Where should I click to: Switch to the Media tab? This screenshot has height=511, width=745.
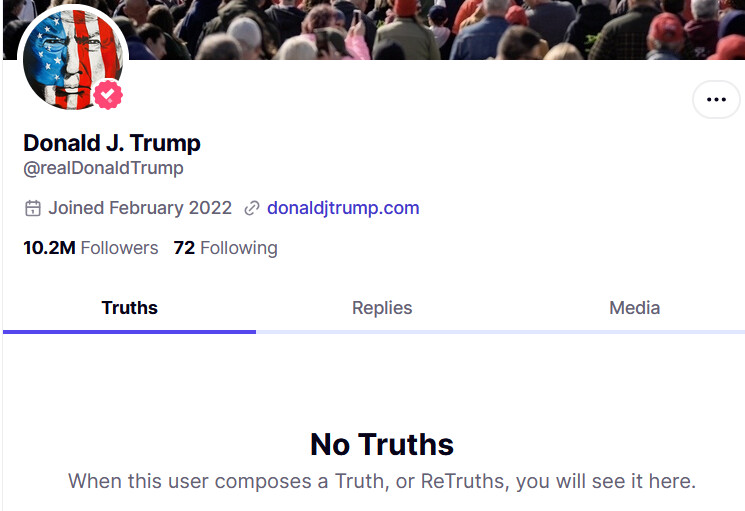[x=634, y=308]
